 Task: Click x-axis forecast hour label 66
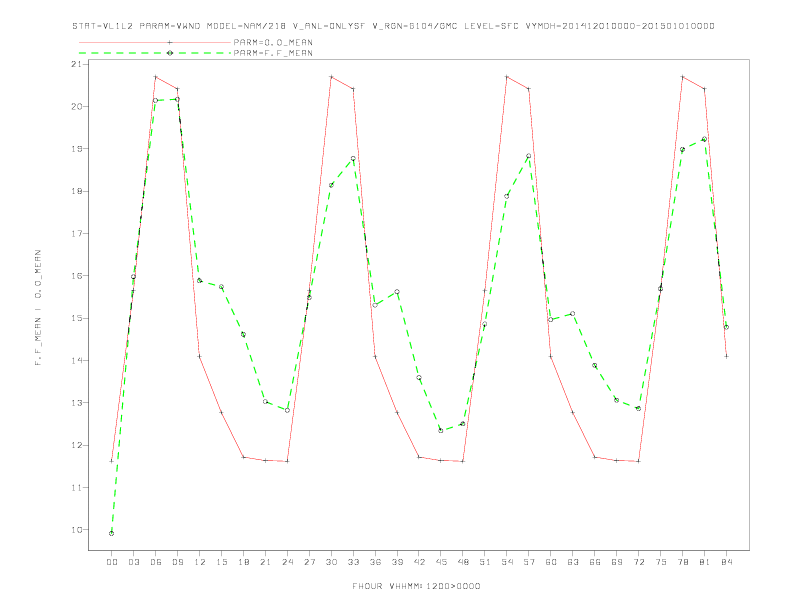point(595,562)
